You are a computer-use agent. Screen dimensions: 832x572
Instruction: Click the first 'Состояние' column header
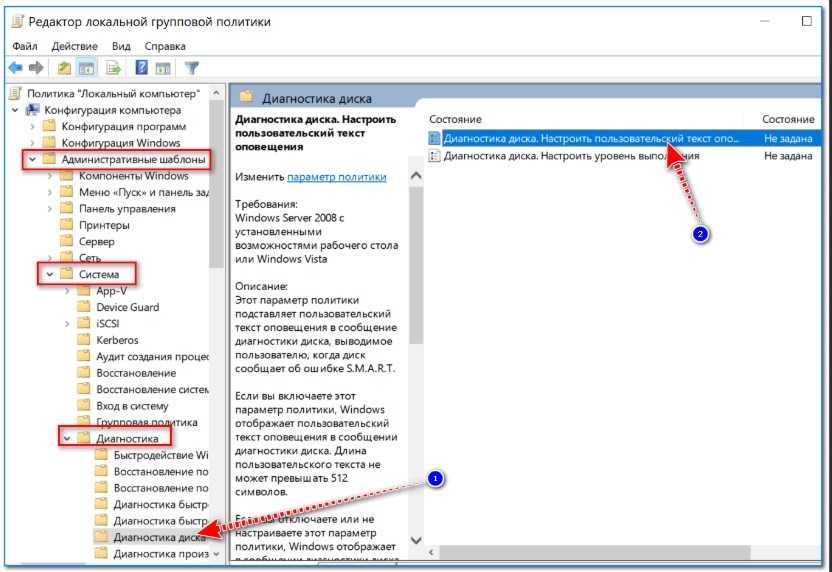pos(458,120)
